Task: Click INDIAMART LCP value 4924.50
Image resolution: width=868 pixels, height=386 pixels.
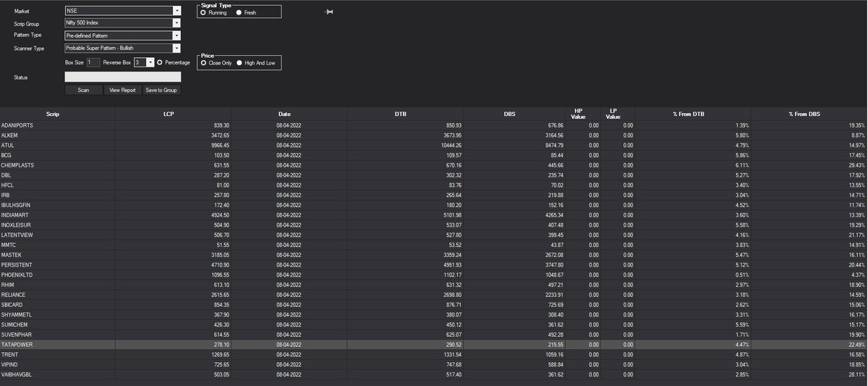Action: 220,214
